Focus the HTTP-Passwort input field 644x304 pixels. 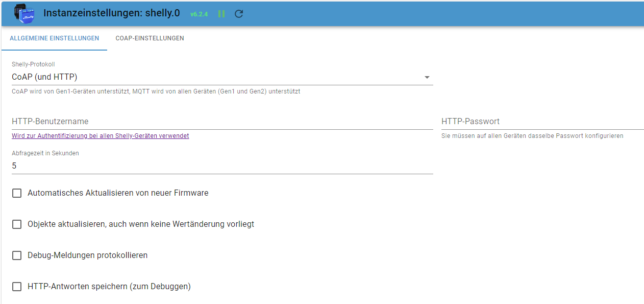pyautogui.click(x=542, y=122)
